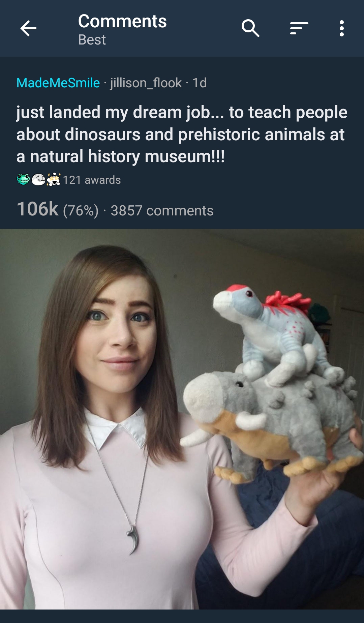Tap the Comments header title
Screen dimensions: 364x623
pos(123,21)
